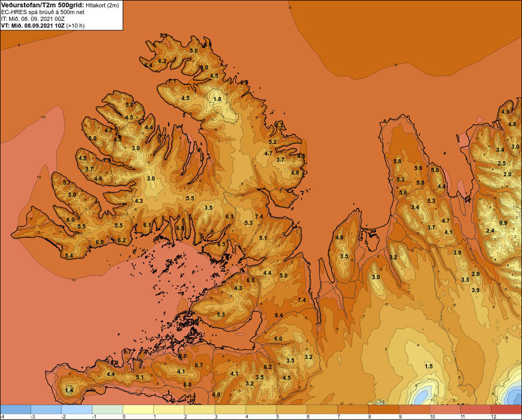Click the 'EC-HRES spá brúuð á 500m net' line
This screenshot has height=420, width=522.
43,12
